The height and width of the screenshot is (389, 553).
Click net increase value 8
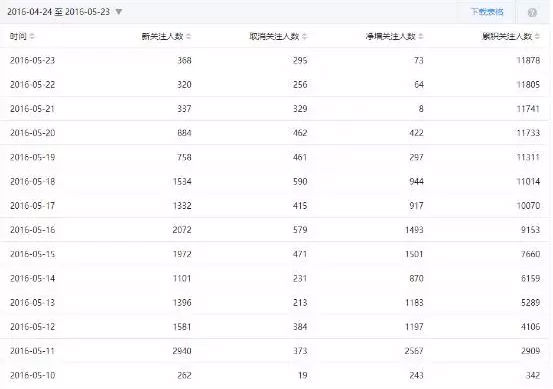click(x=421, y=109)
